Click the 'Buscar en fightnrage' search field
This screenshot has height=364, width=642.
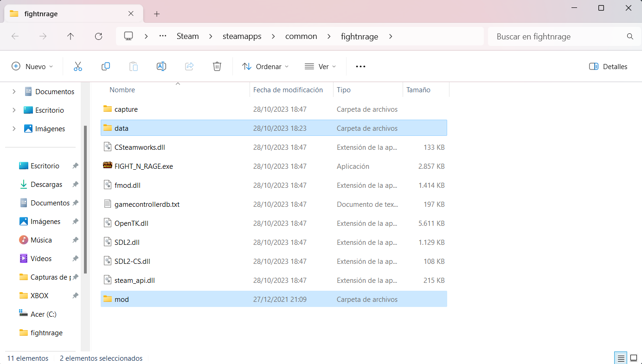(x=557, y=36)
